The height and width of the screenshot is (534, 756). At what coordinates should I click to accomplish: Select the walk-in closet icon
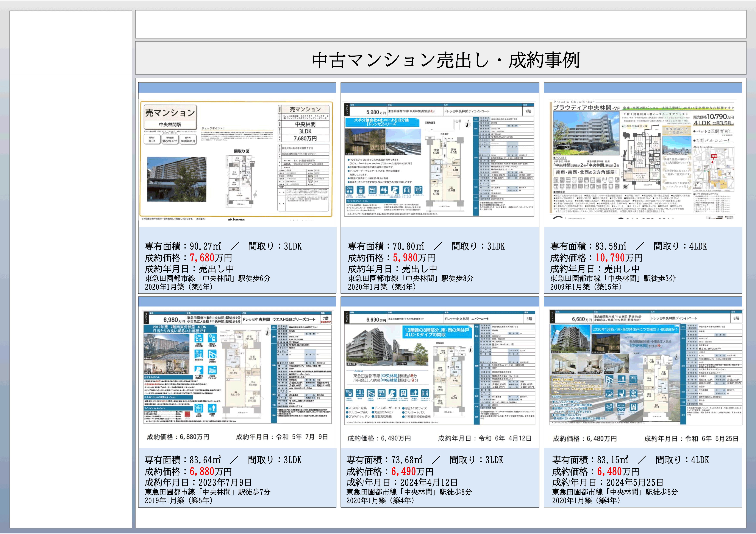click(406, 190)
